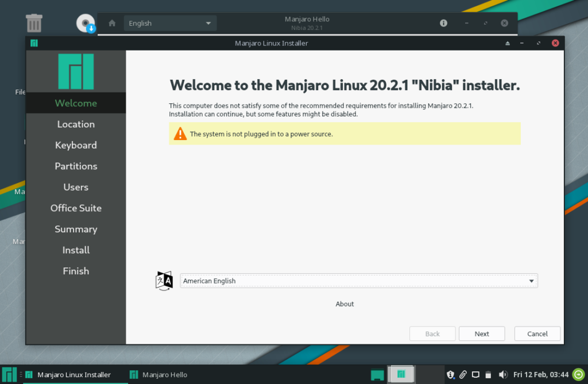The height and width of the screenshot is (384, 588).
Task: Select the Install step in the sidebar
Action: coord(76,250)
